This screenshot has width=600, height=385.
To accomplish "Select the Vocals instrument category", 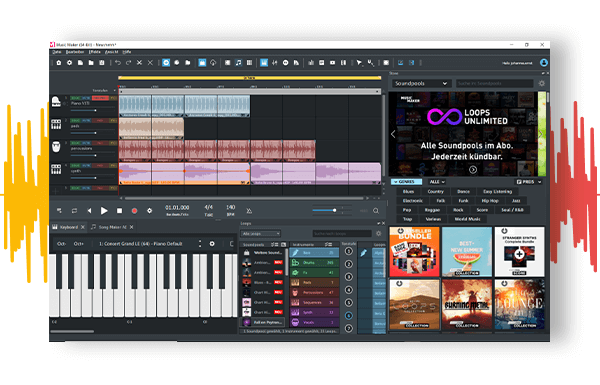I will 314,322.
